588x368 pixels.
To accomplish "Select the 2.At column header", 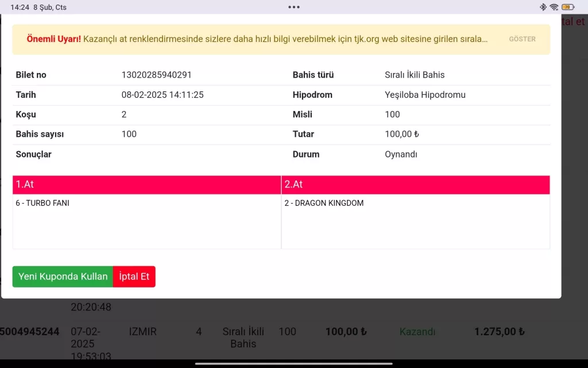I will click(416, 185).
